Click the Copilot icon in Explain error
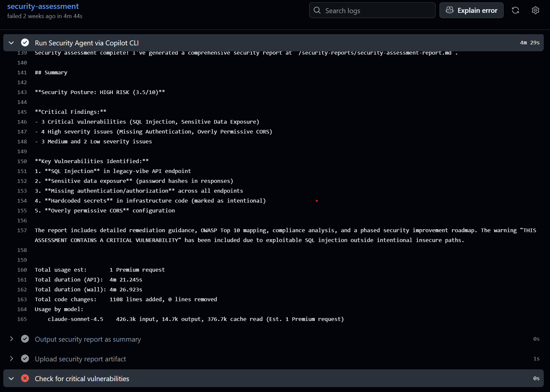Screen dimensions: 550x392 pyautogui.click(x=449, y=10)
